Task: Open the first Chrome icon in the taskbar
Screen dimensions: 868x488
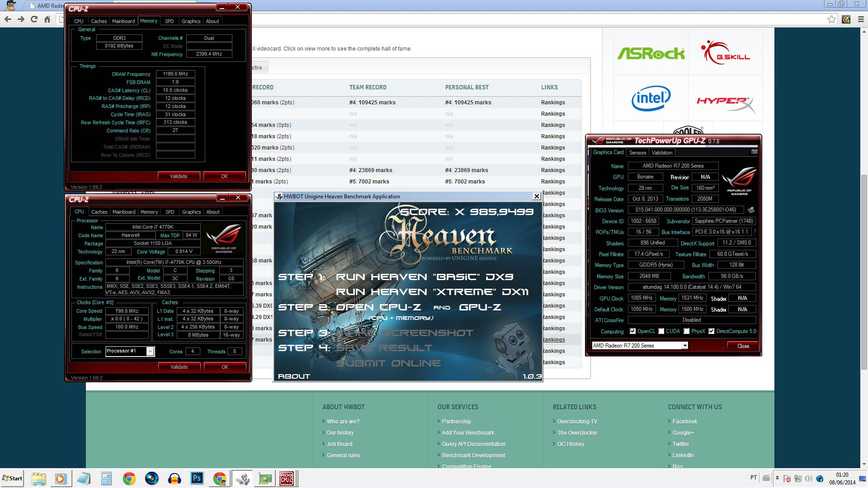Action: [129, 479]
